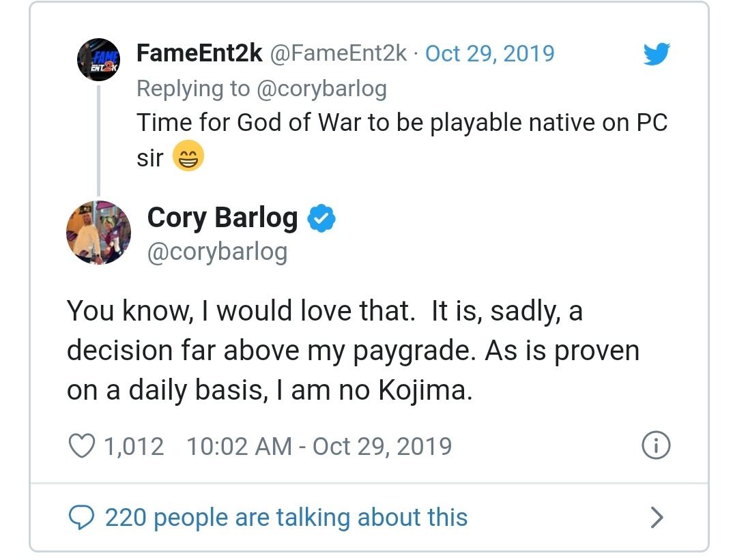Click the grinning emoji in the reply
733x560 pixels.
pos(187,158)
